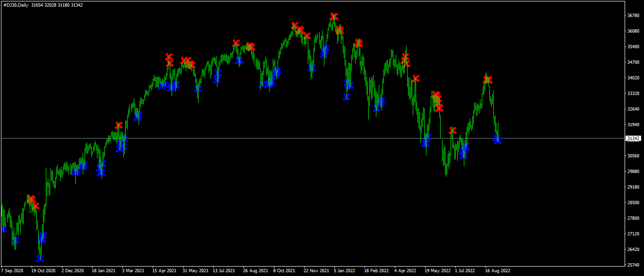This screenshot has height=276, width=644.
Task: Select the 15 Apr 2021 date label
Action: click(164, 271)
